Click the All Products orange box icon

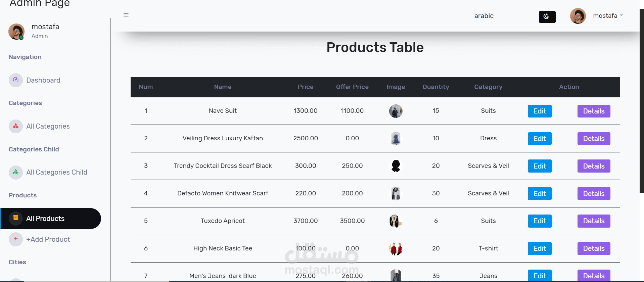(x=16, y=218)
